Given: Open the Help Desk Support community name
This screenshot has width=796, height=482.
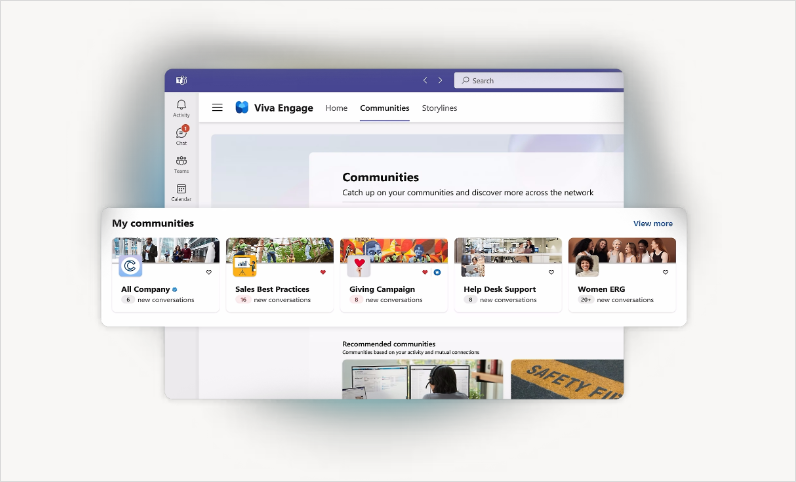Looking at the screenshot, I should [x=500, y=289].
